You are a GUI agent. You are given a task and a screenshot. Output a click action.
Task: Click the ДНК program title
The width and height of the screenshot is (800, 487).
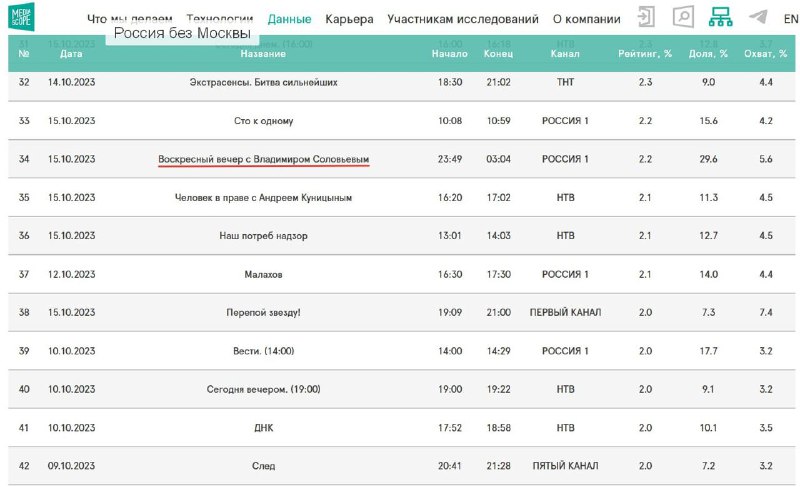coord(263,428)
